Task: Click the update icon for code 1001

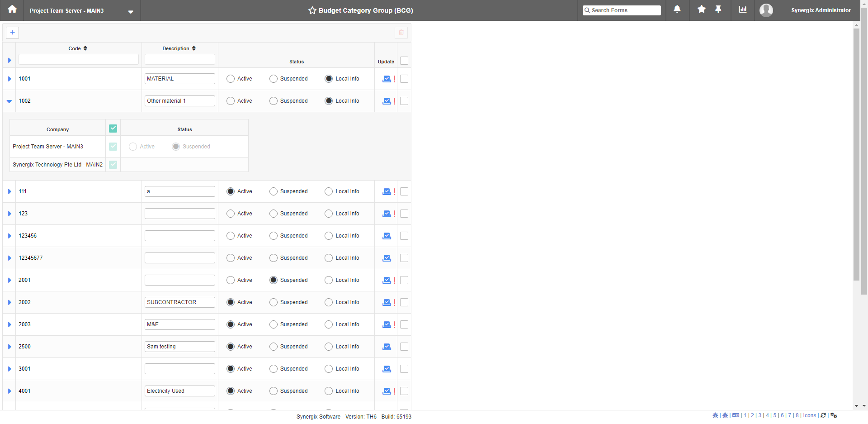Action: coord(387,79)
